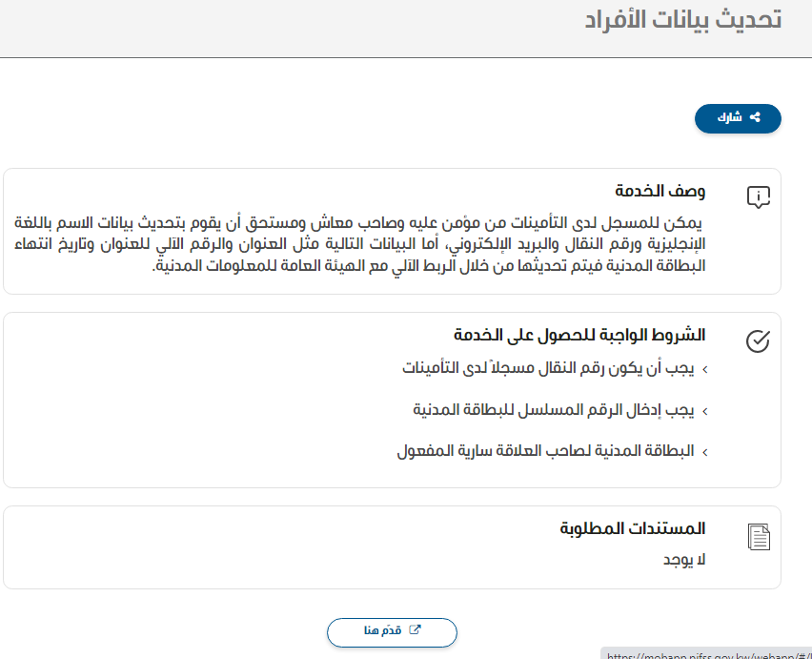
Task: Click the document icon beside المستندات المطلوبة
Action: pyautogui.click(x=758, y=537)
